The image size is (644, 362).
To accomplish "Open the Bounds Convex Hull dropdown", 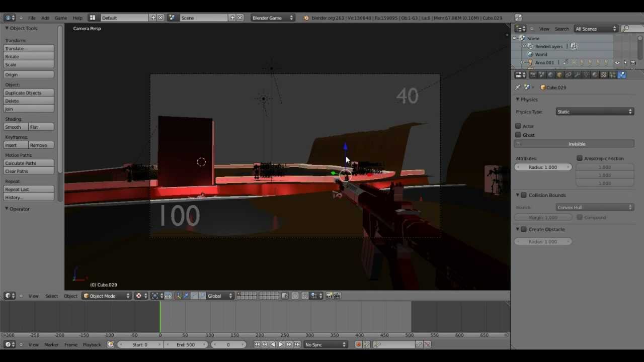I will 595,207.
